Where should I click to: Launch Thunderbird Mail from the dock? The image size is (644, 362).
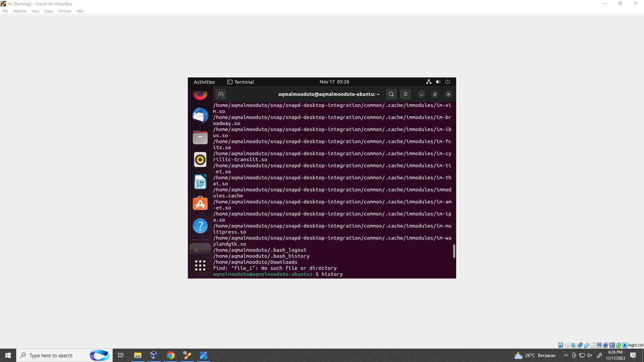pyautogui.click(x=200, y=115)
